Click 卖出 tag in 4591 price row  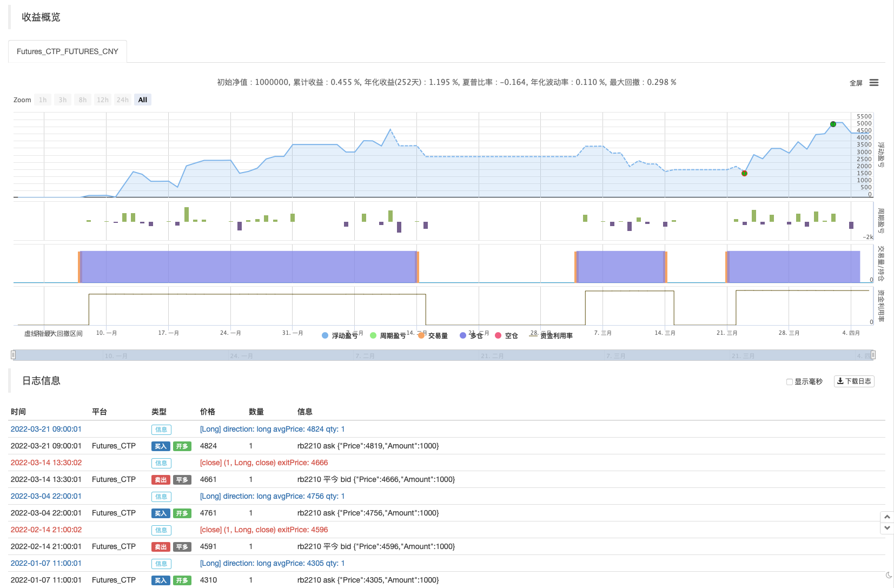click(x=161, y=547)
